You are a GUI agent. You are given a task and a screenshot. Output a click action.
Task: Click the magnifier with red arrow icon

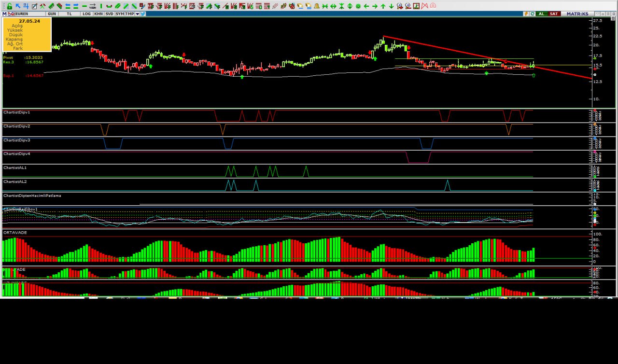click(400, 6)
